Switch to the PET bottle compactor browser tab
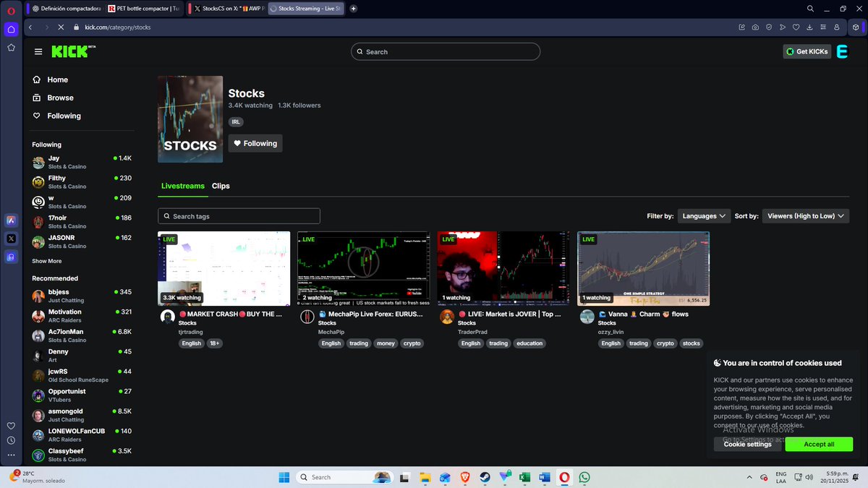This screenshot has width=868, height=488. pyautogui.click(x=144, y=9)
